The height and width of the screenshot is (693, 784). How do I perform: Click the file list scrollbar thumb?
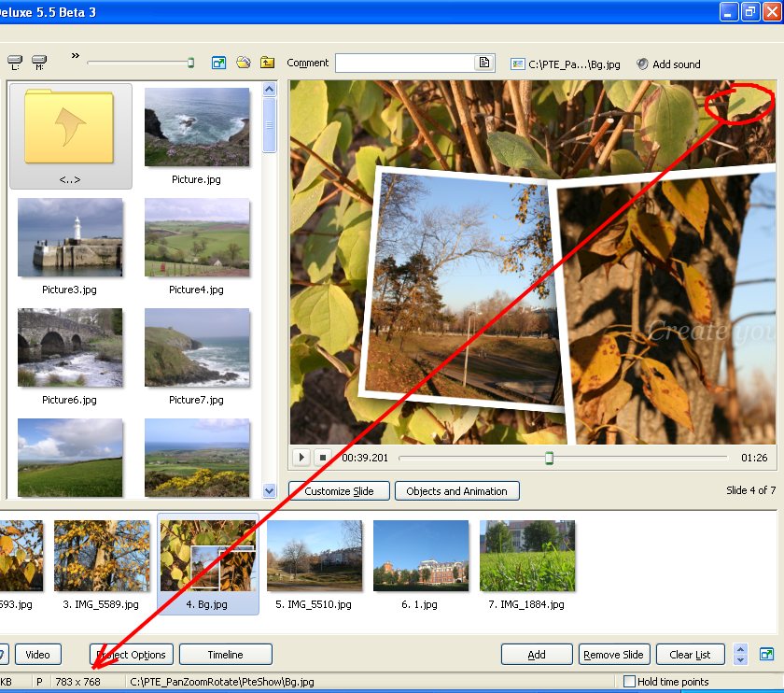[269, 125]
